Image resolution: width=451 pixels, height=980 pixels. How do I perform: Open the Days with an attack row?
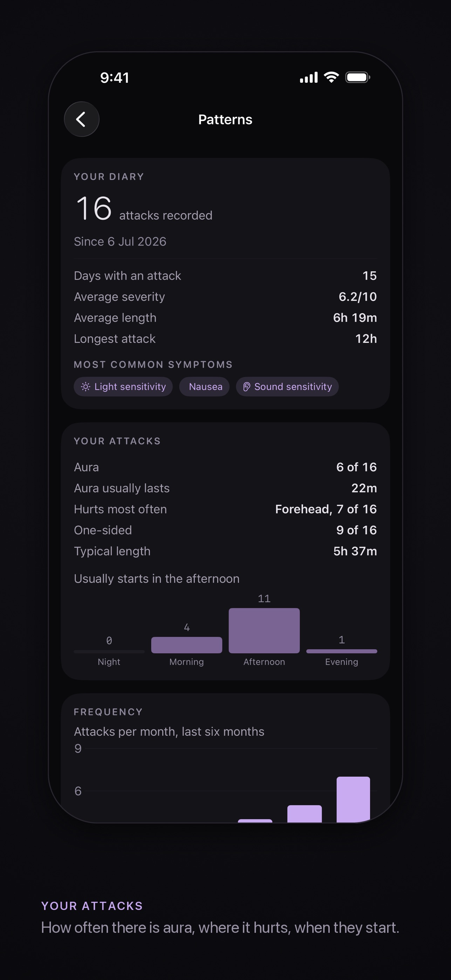[x=225, y=275]
